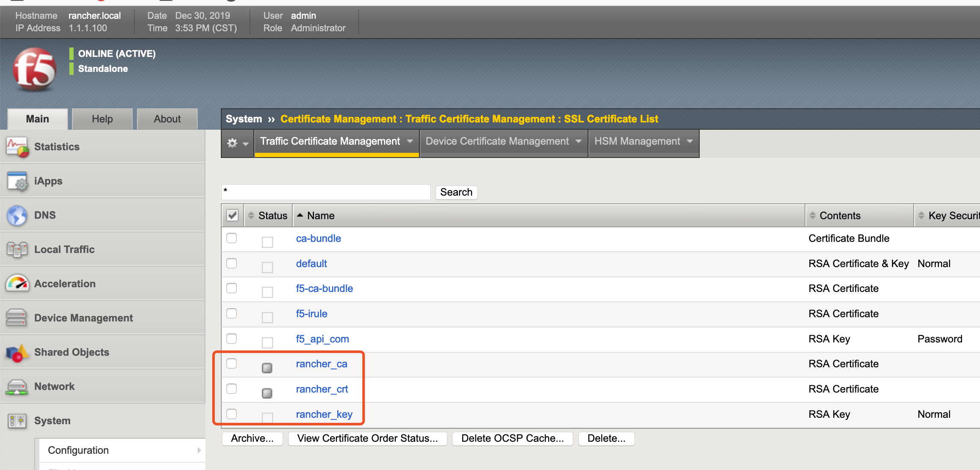Click the Search button
The height and width of the screenshot is (470, 980).
[x=456, y=192]
